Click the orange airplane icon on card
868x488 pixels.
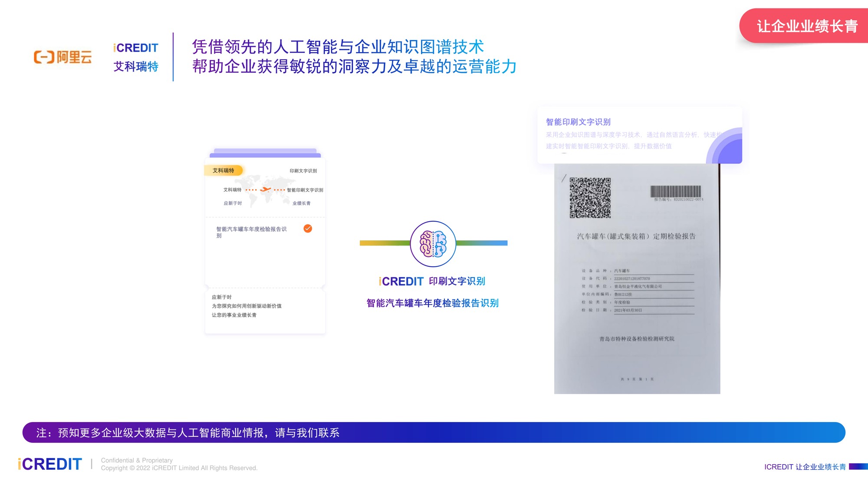(265, 190)
